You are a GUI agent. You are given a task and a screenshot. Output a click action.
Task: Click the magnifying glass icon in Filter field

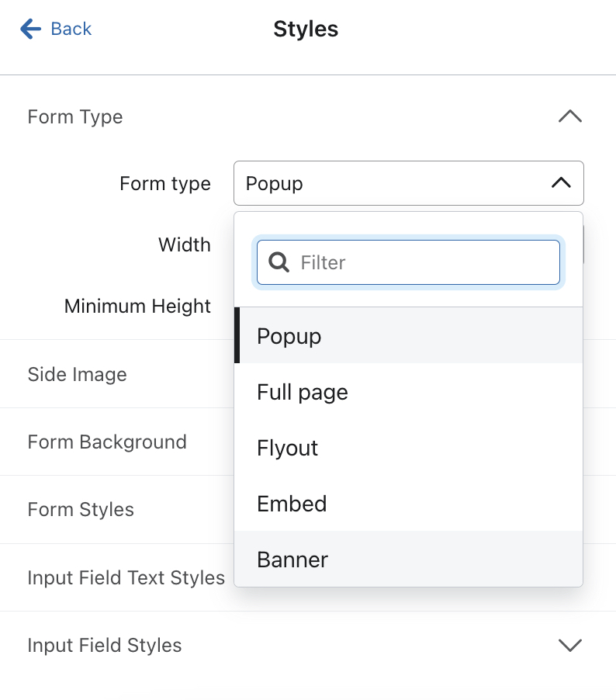[x=278, y=262]
